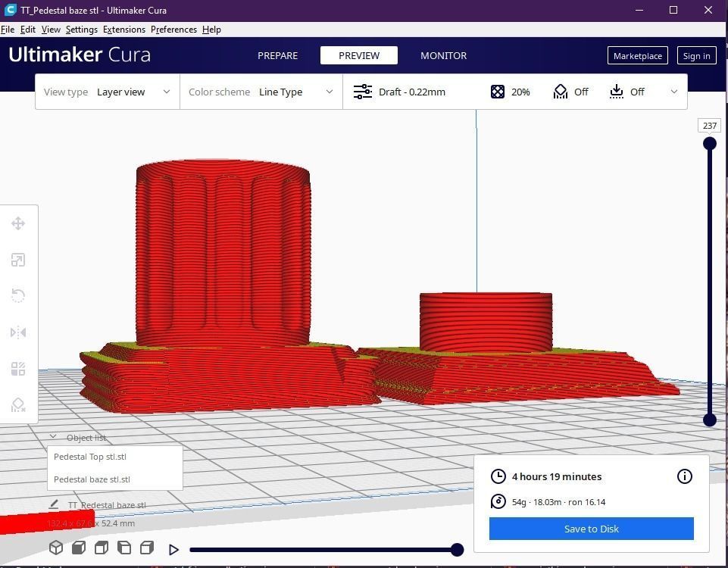Viewport: 728px width, 568px height.
Task: Switch to the PREVIEW stage
Action: click(359, 56)
